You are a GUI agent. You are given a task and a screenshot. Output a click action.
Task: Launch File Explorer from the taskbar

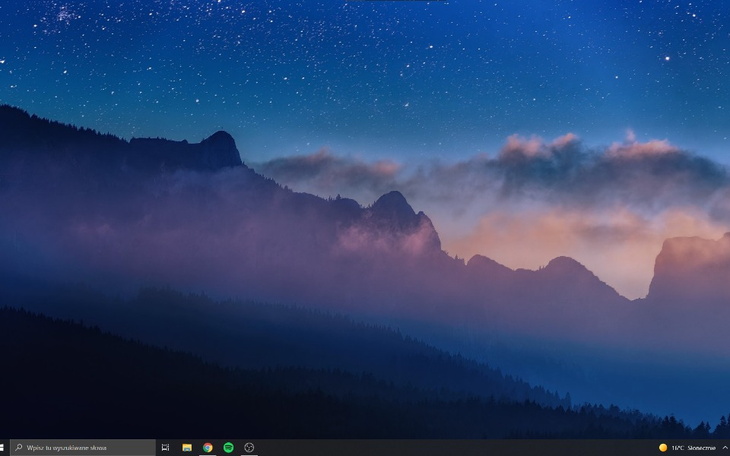click(x=187, y=448)
